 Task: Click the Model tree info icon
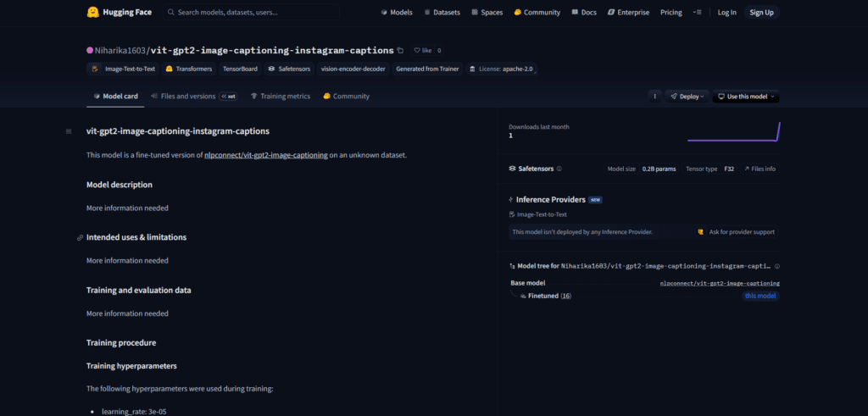pos(777,266)
